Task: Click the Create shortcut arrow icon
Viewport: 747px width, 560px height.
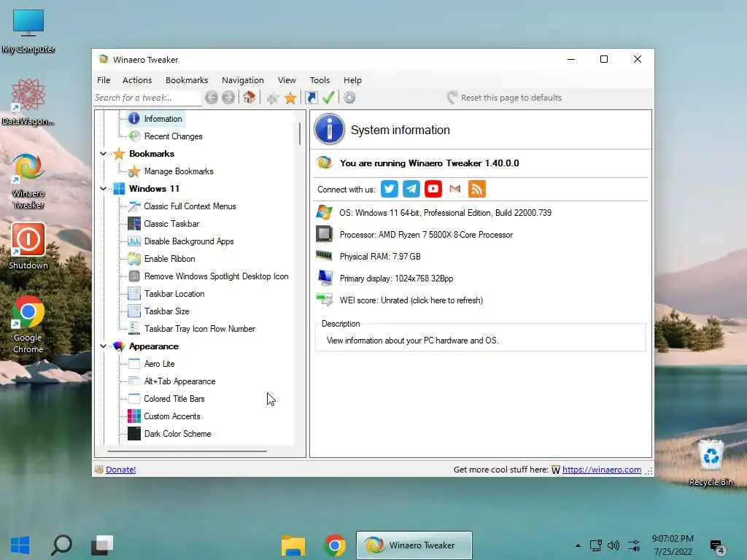Action: pyautogui.click(x=311, y=98)
